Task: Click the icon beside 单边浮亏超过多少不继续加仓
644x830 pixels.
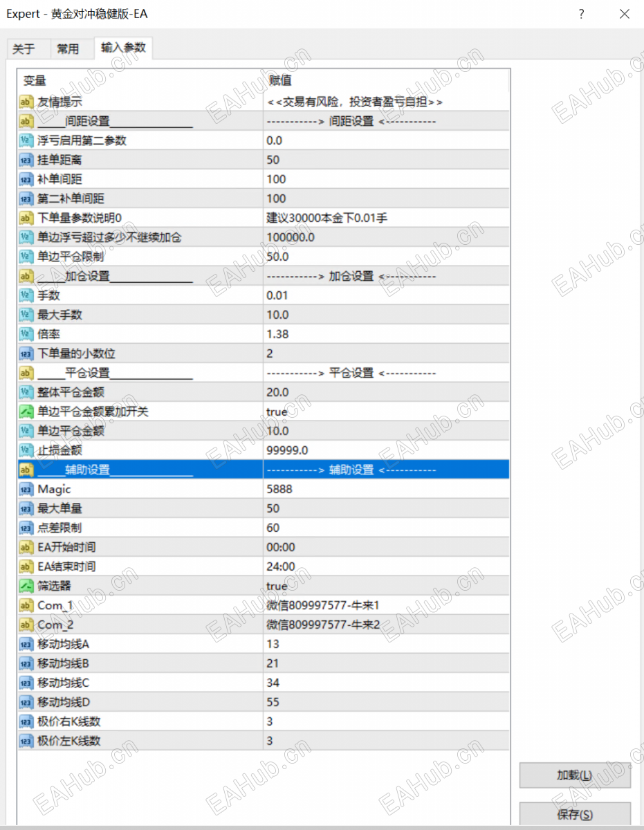Action: tap(26, 237)
